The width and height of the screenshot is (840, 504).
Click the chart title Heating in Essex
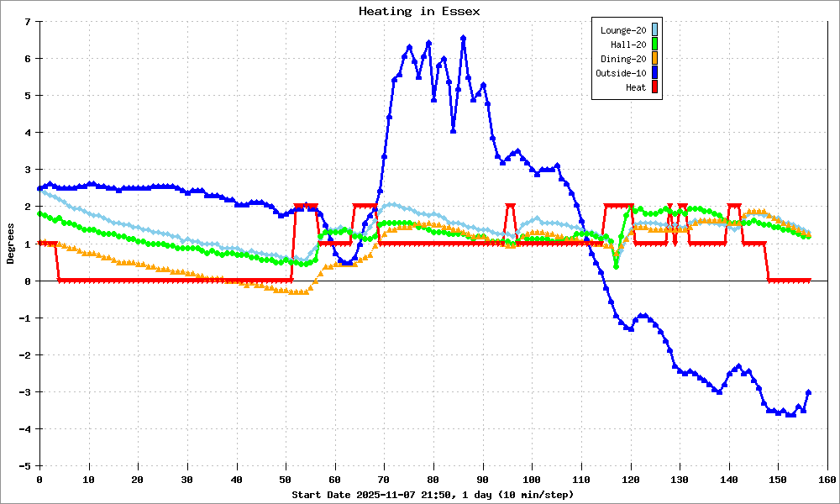tap(419, 11)
